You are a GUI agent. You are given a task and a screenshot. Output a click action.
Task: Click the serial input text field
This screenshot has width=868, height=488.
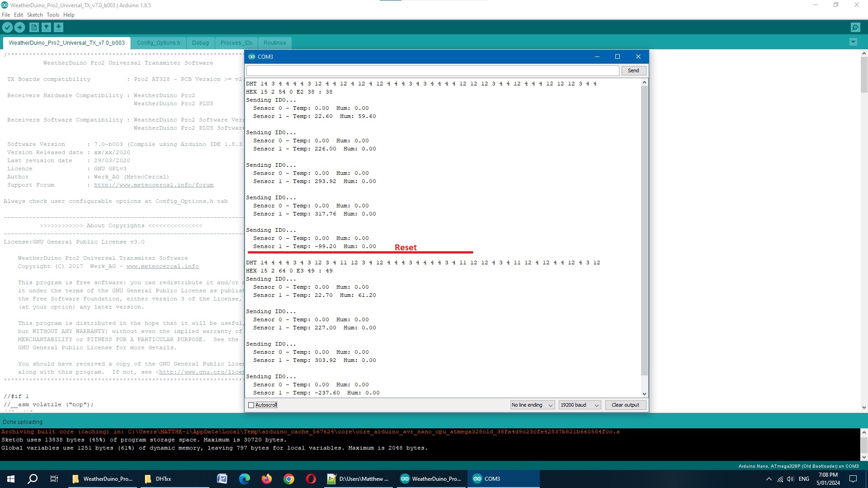(432, 70)
